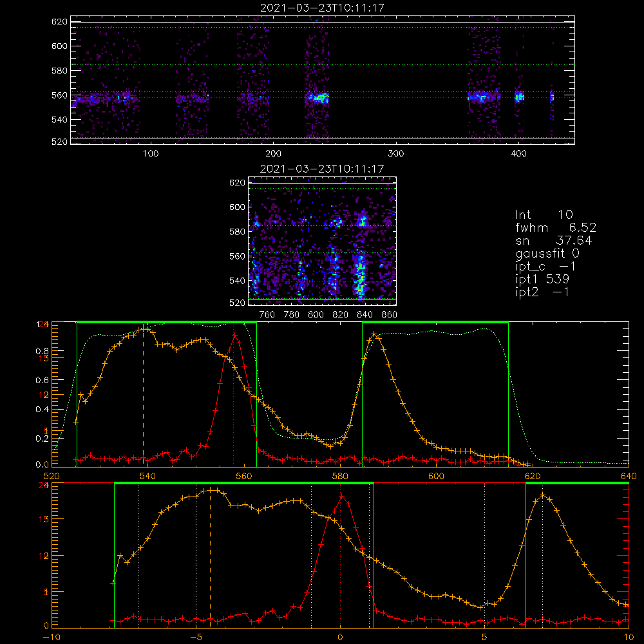Viewport: 644px width, 644px height.
Task: Click the left green bar atop third plot
Action: [x=167, y=322]
